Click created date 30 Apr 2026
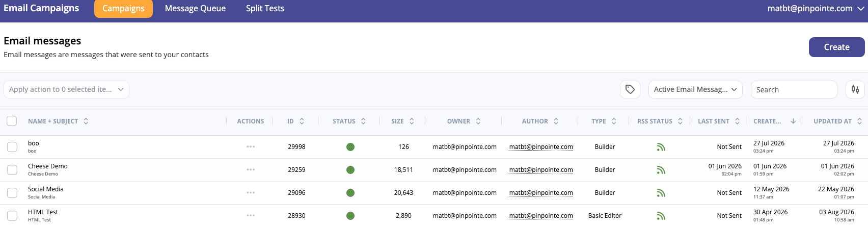The width and height of the screenshot is (868, 226). (x=771, y=212)
